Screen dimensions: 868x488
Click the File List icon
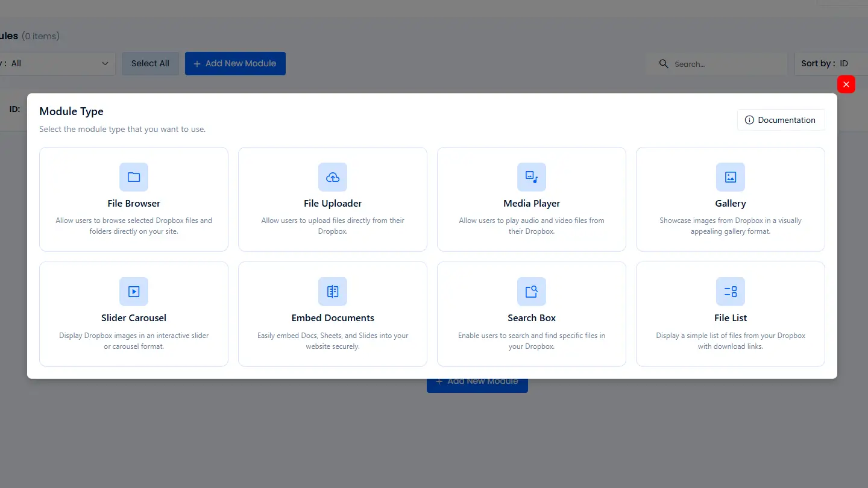[x=730, y=291]
